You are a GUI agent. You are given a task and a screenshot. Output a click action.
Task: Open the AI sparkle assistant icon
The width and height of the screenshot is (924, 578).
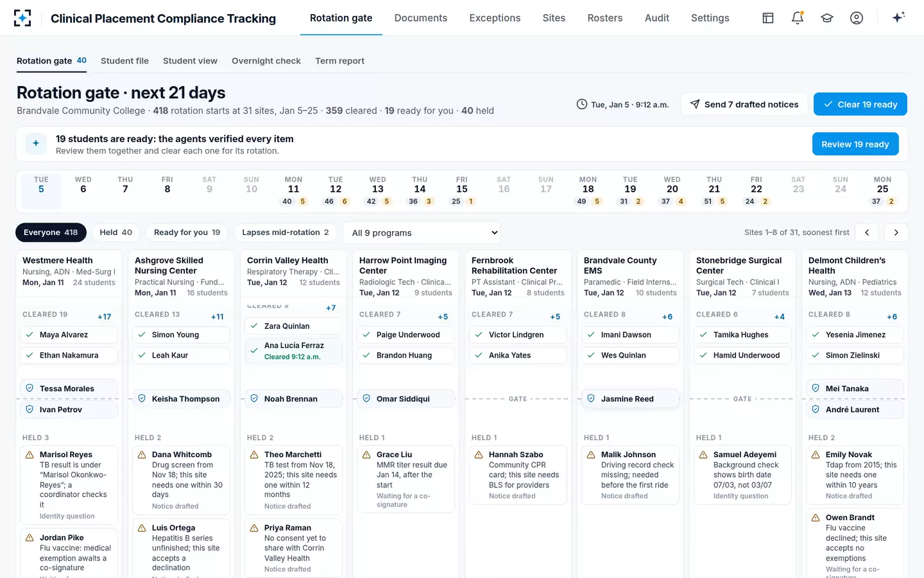coord(898,17)
